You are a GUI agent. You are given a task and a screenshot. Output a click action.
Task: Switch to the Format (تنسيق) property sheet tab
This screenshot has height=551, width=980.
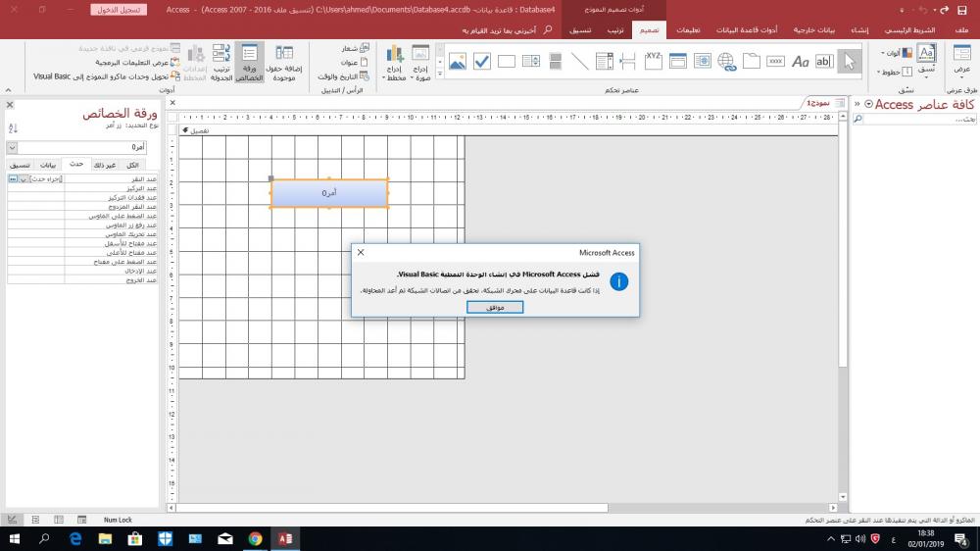click(20, 165)
